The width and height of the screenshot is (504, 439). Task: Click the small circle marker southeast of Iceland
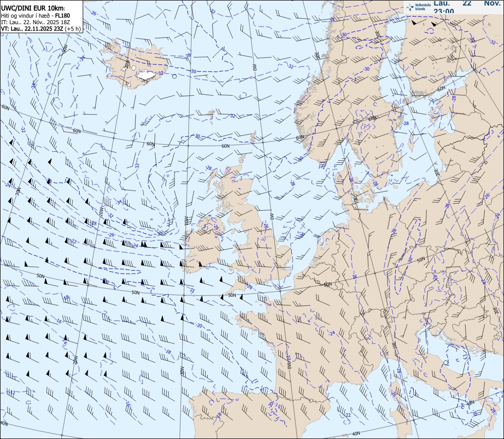(174, 76)
